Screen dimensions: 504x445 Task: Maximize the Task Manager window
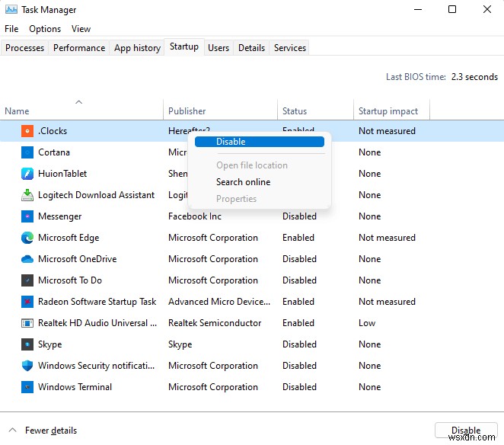tap(452, 9)
